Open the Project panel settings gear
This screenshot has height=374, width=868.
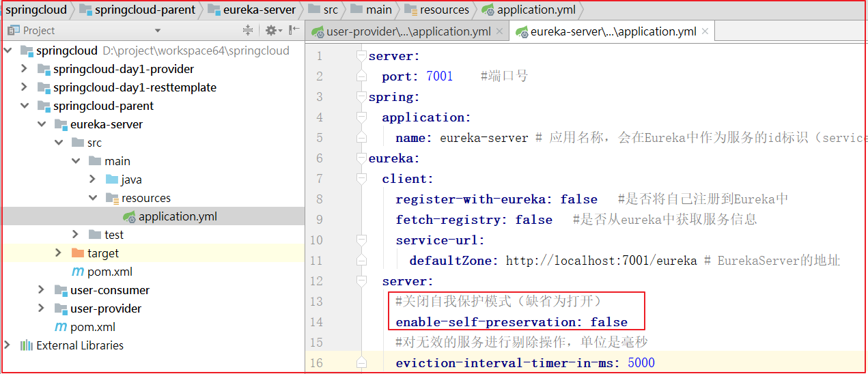pyautogui.click(x=270, y=31)
